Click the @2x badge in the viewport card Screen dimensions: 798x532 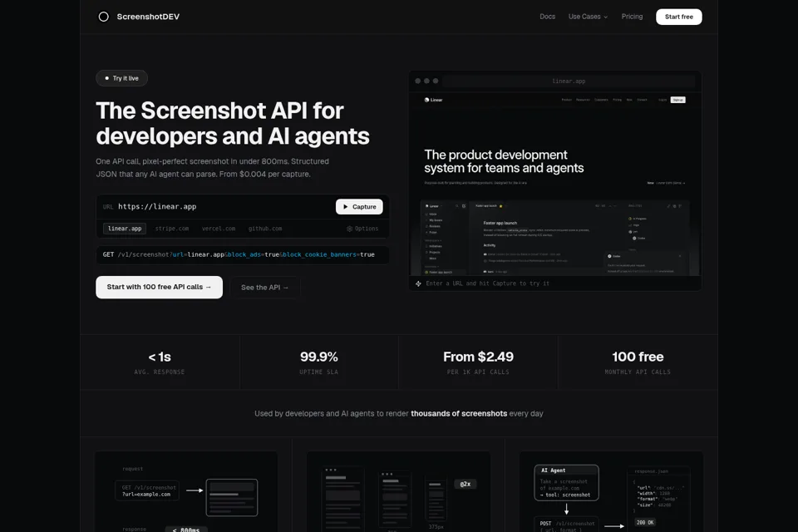click(465, 484)
